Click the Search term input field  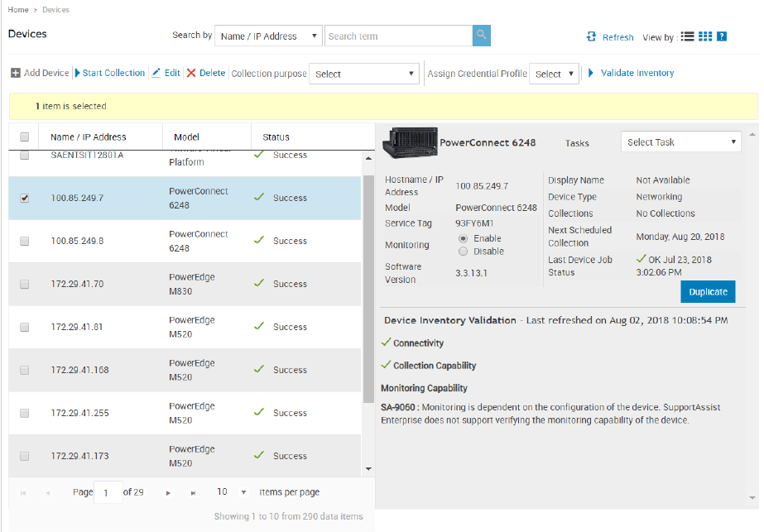[x=398, y=36]
